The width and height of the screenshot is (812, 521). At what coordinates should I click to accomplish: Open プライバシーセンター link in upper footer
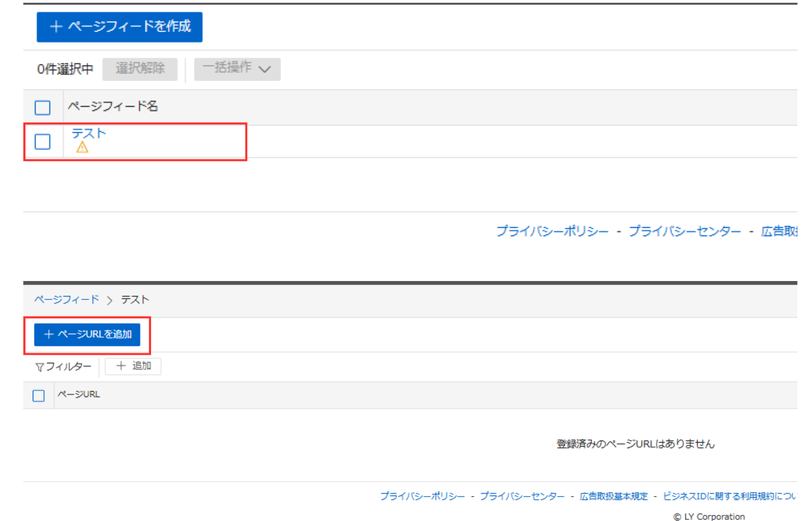pyautogui.click(x=685, y=231)
